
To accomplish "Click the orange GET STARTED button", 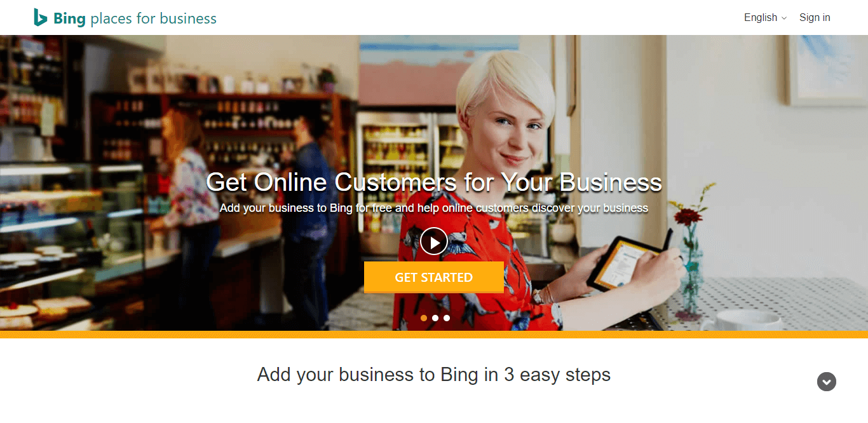I will click(434, 277).
